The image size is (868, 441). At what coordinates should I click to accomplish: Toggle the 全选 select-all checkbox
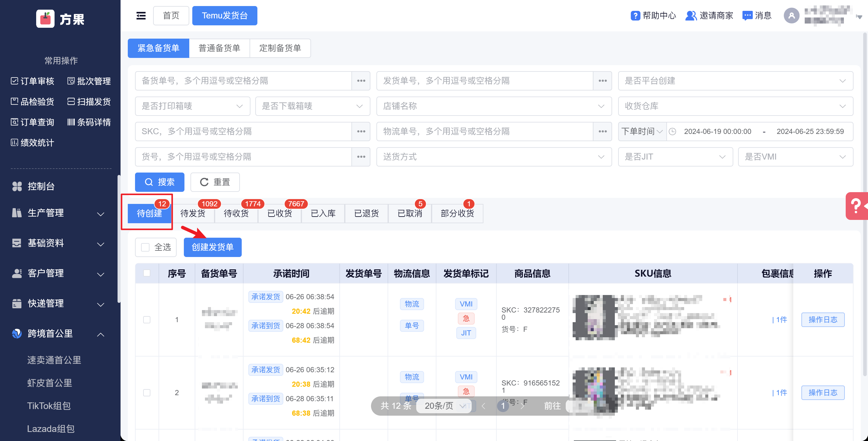(x=145, y=247)
